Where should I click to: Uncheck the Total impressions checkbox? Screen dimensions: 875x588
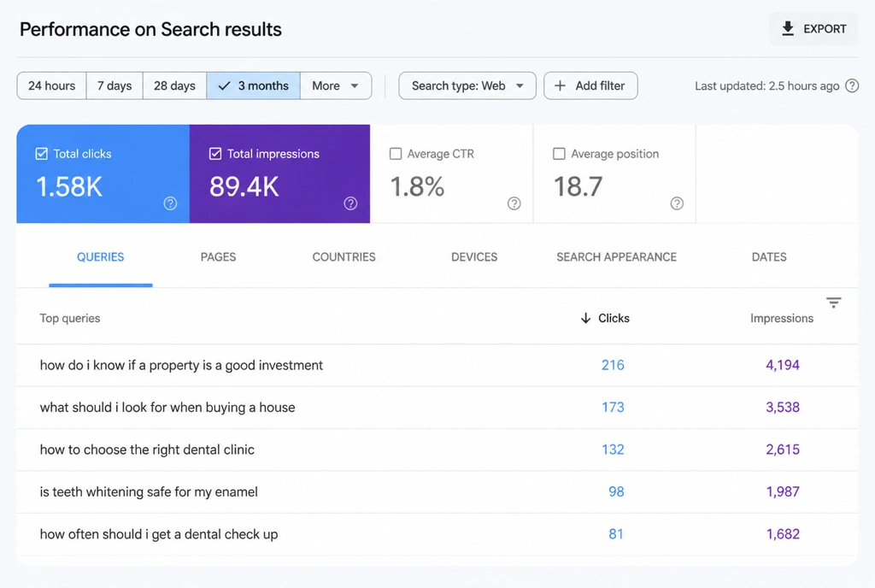215,154
